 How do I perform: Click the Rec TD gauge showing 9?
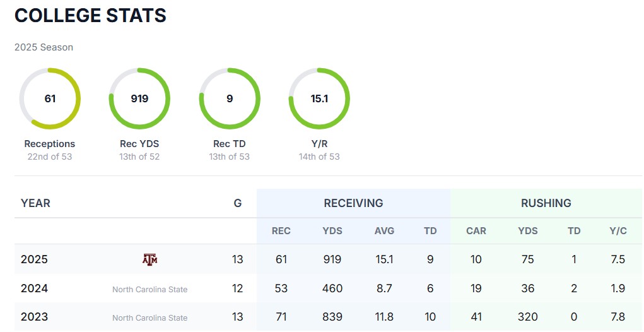(x=230, y=98)
